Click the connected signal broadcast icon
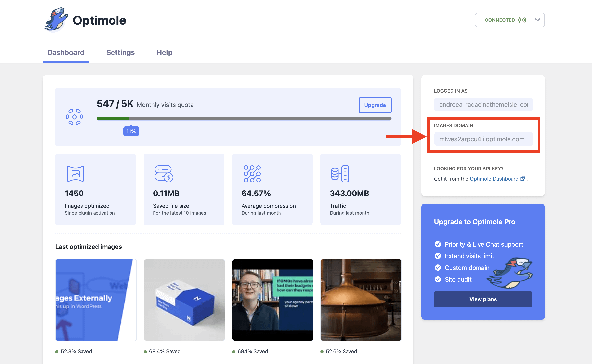592x364 pixels. tap(522, 20)
